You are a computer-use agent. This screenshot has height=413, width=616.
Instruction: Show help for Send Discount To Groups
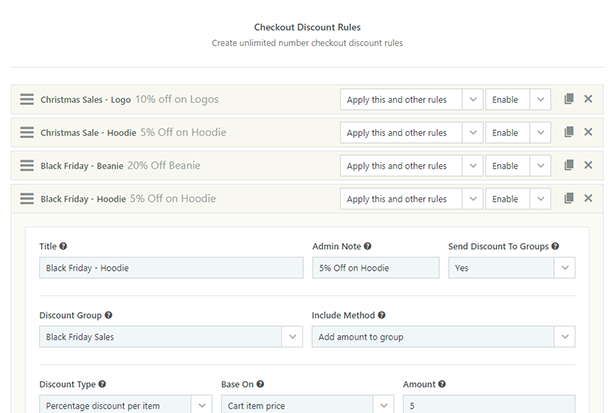(555, 246)
